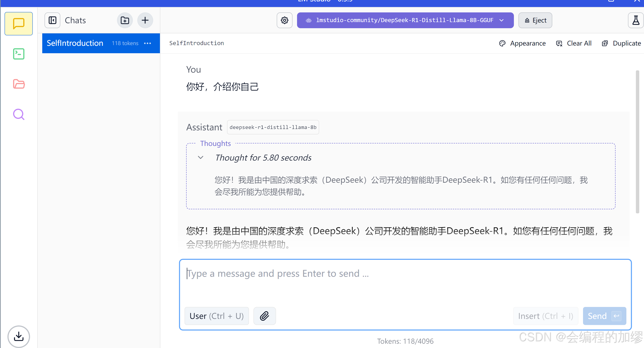This screenshot has width=644, height=348.
Task: Start a new chat with plus
Action: click(x=145, y=20)
